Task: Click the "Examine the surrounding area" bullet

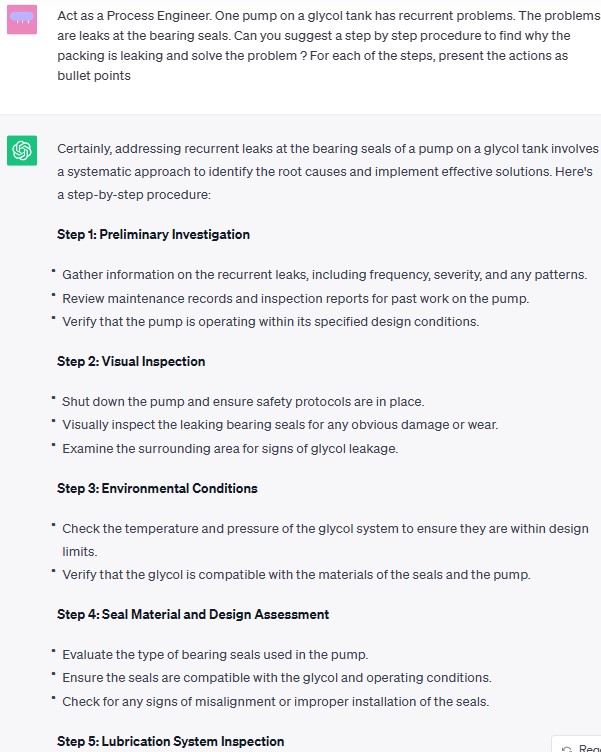Action: 230,449
